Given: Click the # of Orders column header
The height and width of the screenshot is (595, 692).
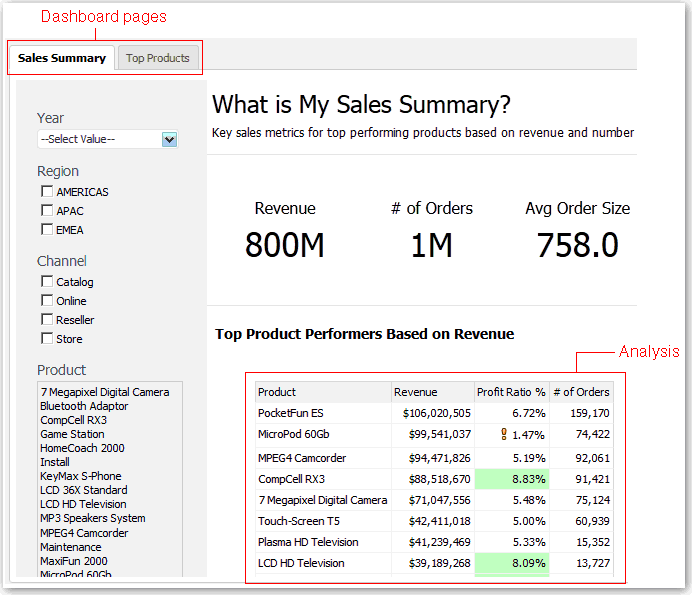Looking at the screenshot, I should coord(581,392).
